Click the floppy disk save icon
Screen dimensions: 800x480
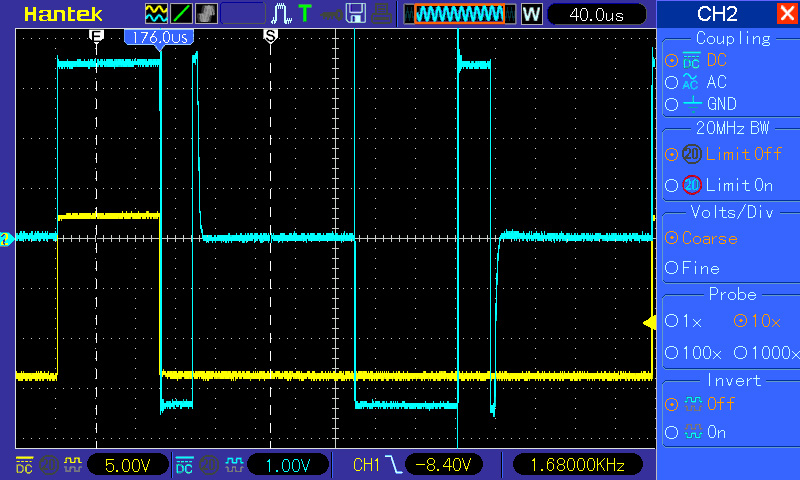[x=356, y=13]
